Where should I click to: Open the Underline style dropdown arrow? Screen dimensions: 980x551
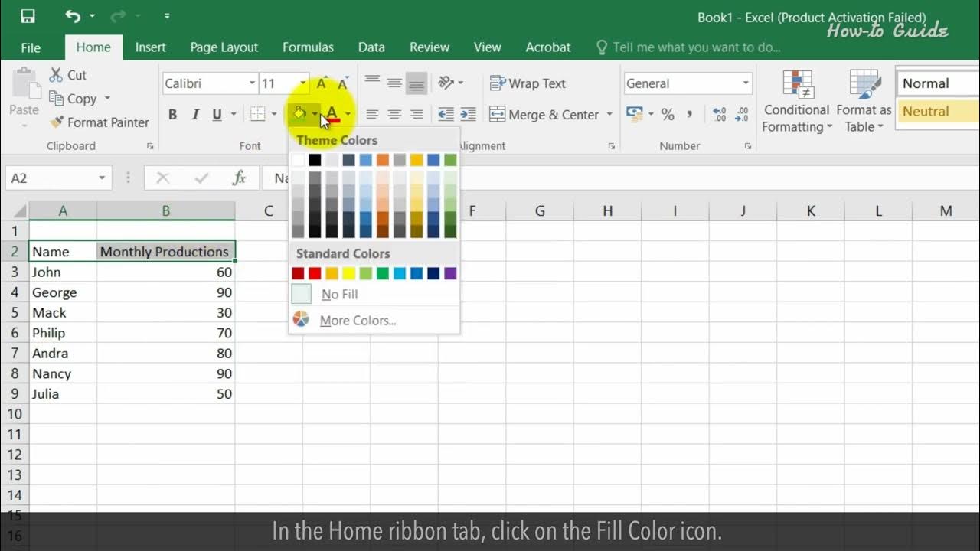click(x=233, y=115)
